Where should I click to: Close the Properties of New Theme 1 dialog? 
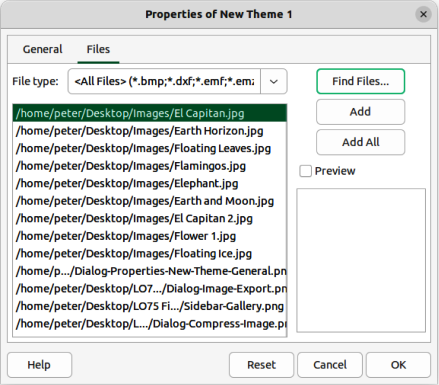coord(423,14)
